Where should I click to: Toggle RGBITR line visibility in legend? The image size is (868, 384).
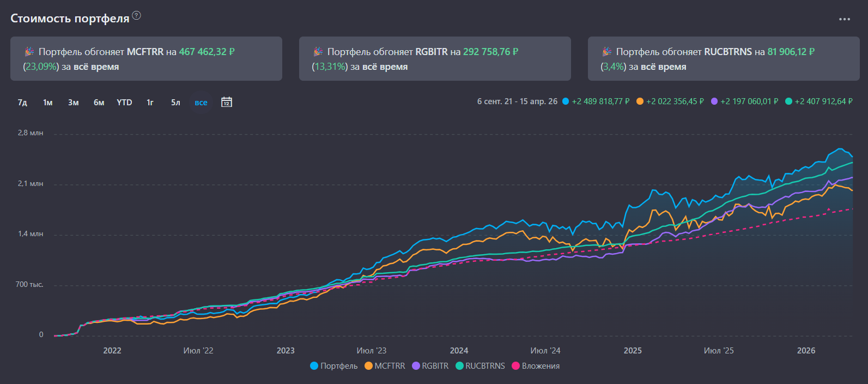click(430, 366)
